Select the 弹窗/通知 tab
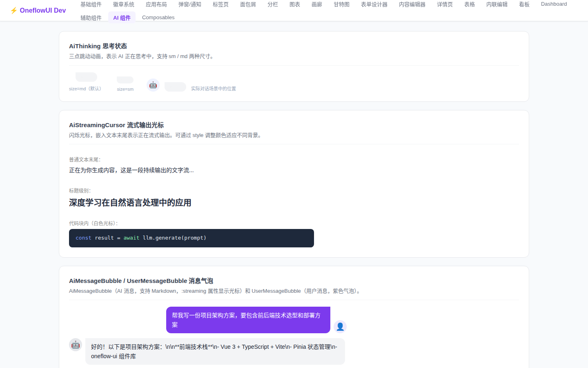The width and height of the screenshot is (588, 368). (190, 4)
